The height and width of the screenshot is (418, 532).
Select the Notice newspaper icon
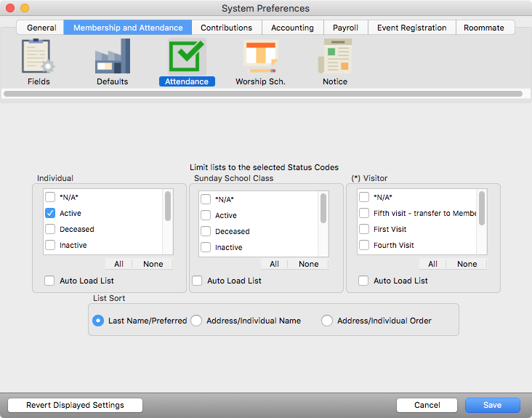point(335,57)
